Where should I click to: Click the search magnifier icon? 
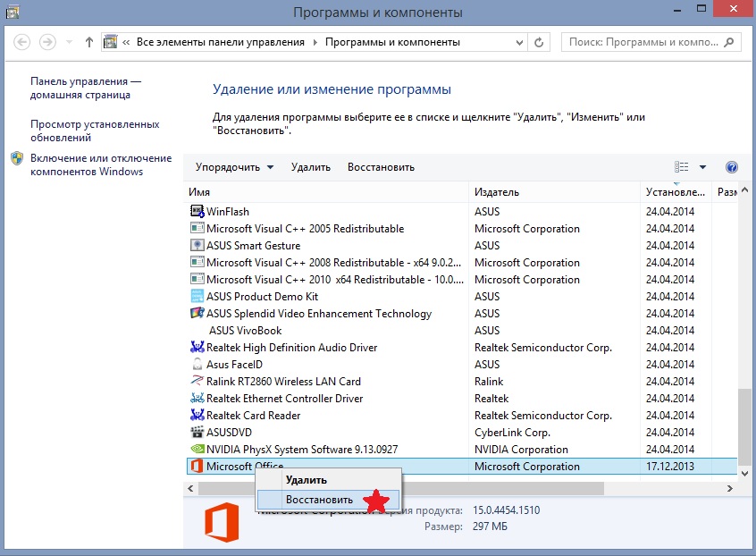point(729,42)
